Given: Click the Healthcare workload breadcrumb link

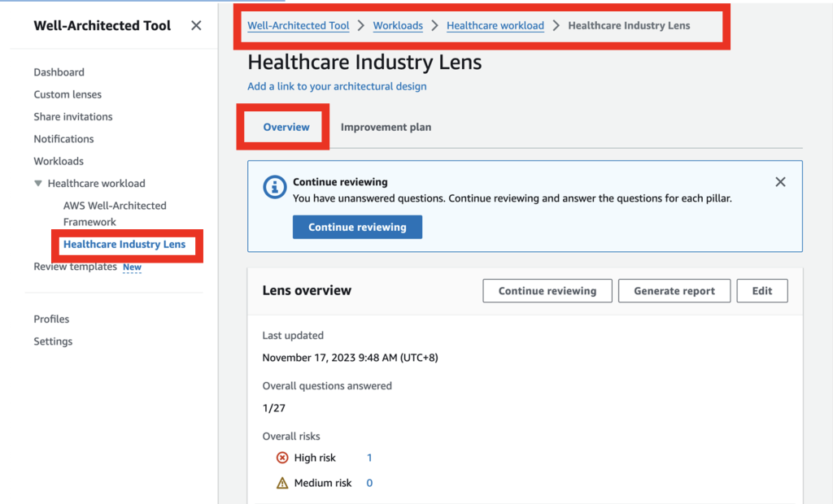Looking at the screenshot, I should click(495, 25).
